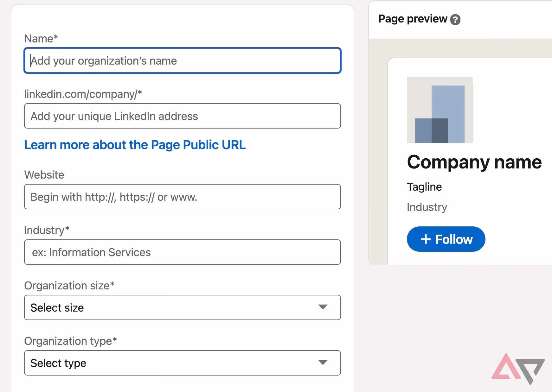Click the company logo placeholder in preview
Viewport: 552px width, 392px height.
pos(440,110)
